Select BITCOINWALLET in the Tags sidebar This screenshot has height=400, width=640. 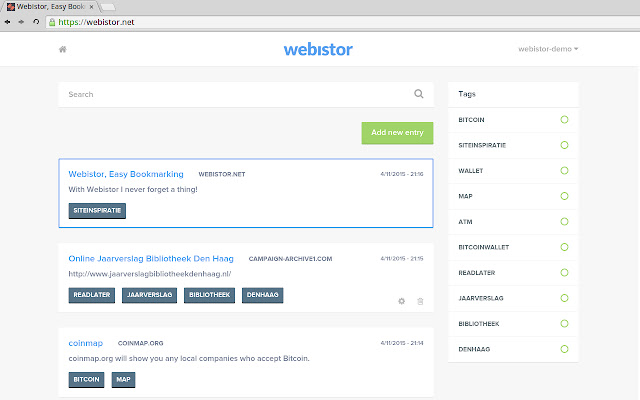pyautogui.click(x=484, y=247)
